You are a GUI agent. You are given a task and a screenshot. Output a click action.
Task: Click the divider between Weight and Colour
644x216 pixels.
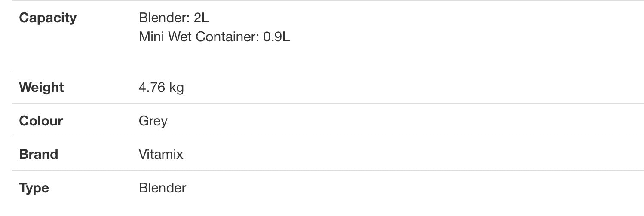[328, 103]
